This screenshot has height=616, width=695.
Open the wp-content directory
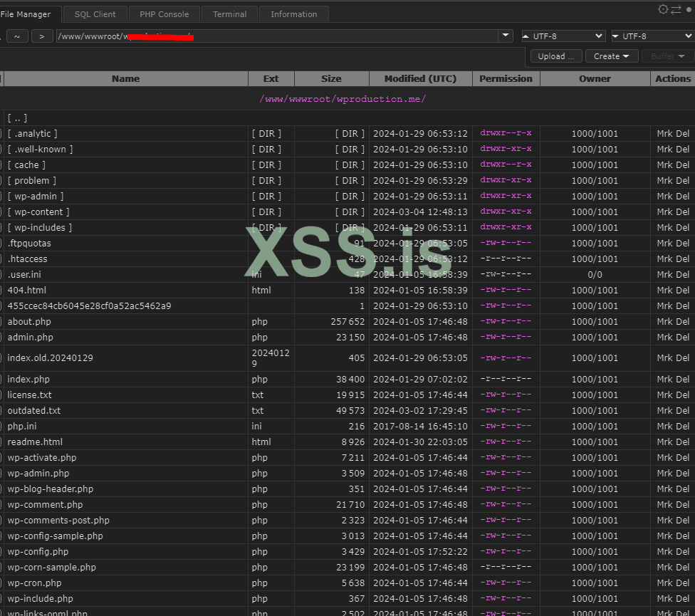click(38, 212)
